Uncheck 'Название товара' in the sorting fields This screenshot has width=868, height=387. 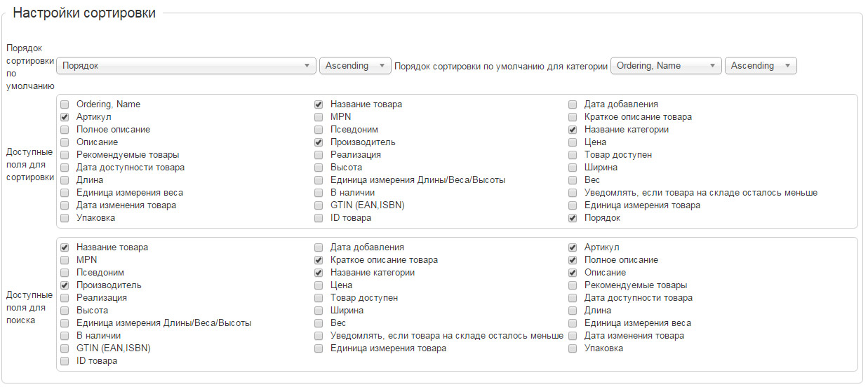[319, 104]
